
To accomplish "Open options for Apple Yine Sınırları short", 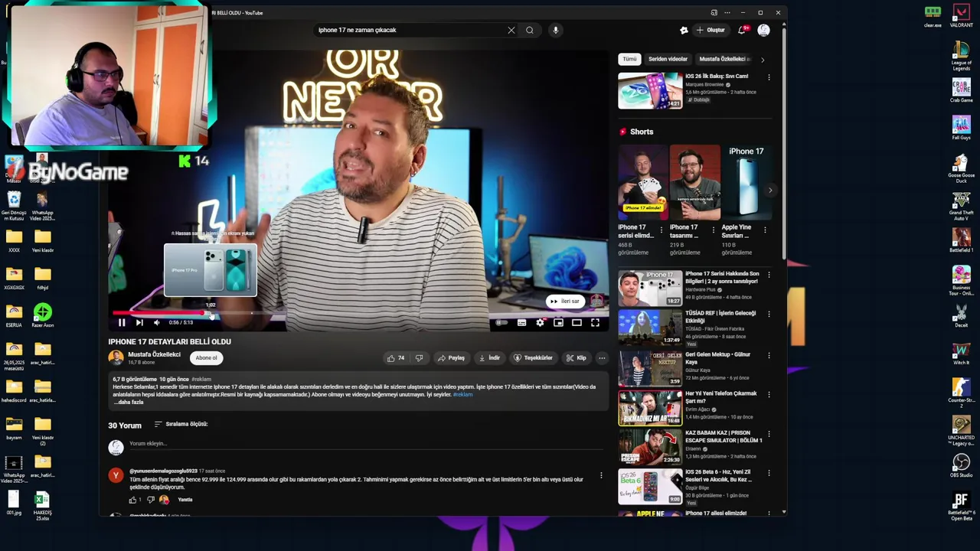I will [x=765, y=230].
